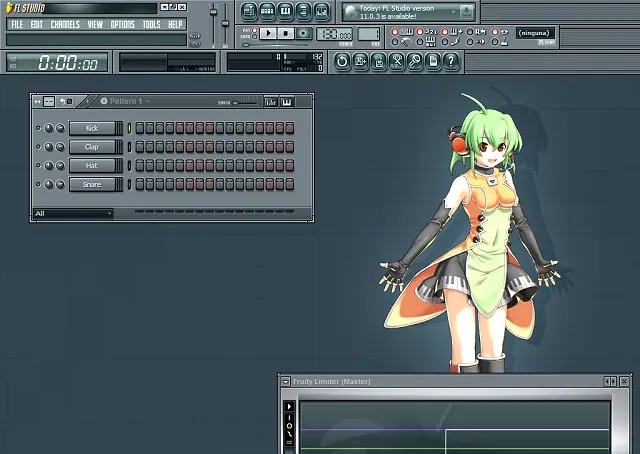Toggle the Kick channel selector LED
Screen dimensions: 640x454
pos(129,128)
